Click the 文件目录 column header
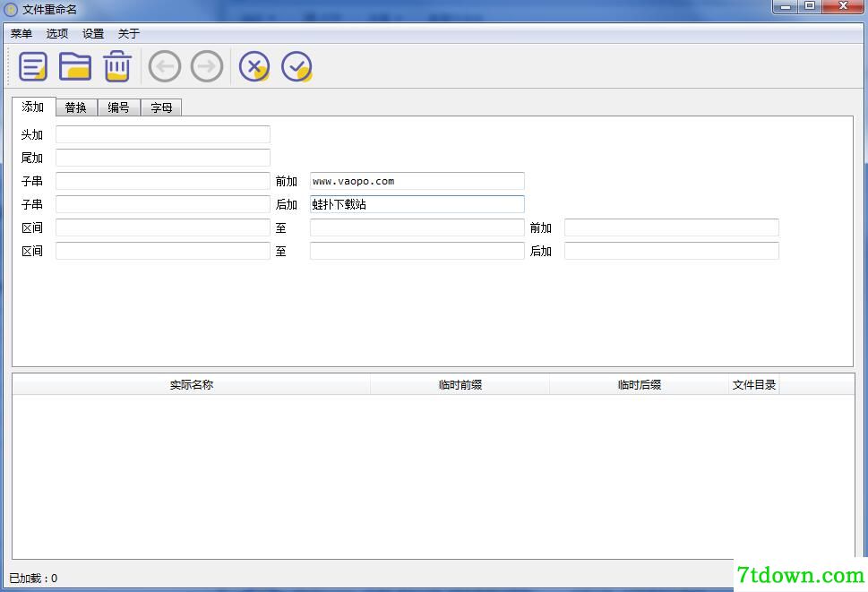This screenshot has width=868, height=592. coord(754,384)
